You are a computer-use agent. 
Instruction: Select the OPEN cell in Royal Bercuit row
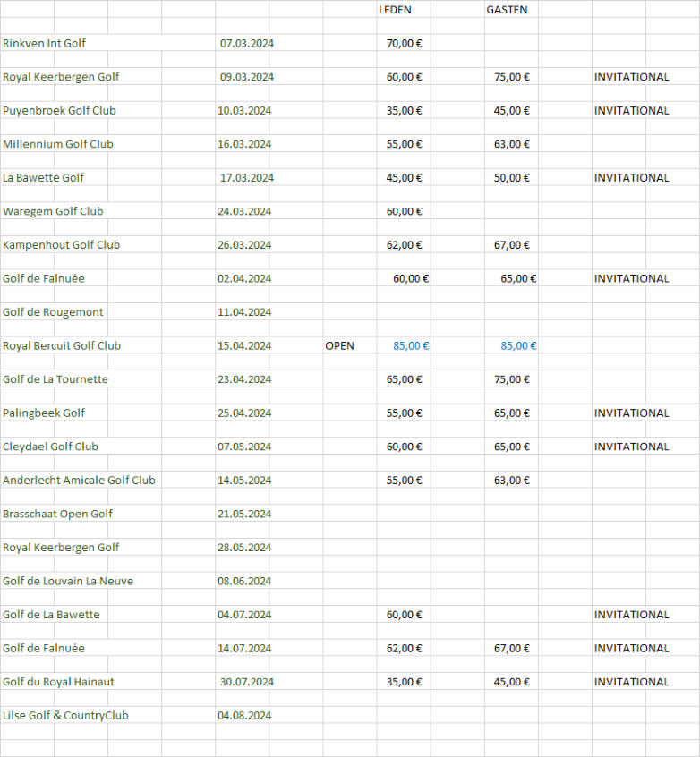click(339, 345)
